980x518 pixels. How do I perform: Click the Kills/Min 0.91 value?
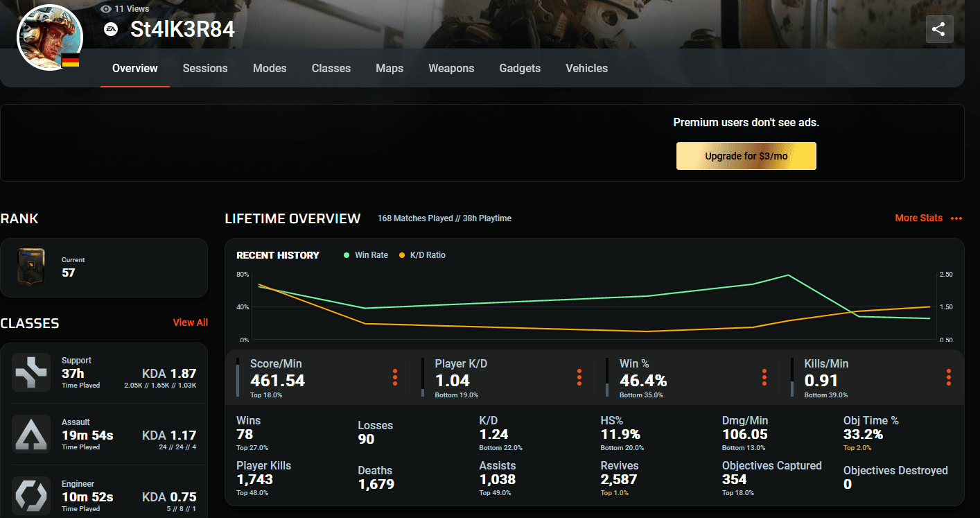pos(821,381)
